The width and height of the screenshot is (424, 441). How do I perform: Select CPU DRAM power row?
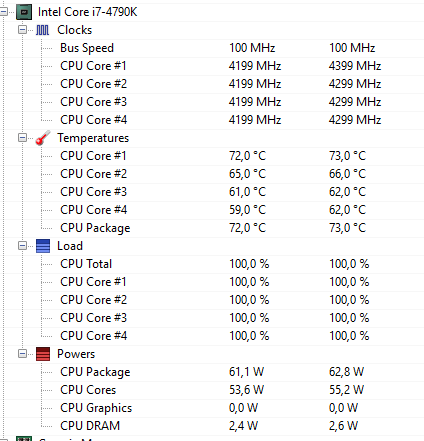[213, 426]
